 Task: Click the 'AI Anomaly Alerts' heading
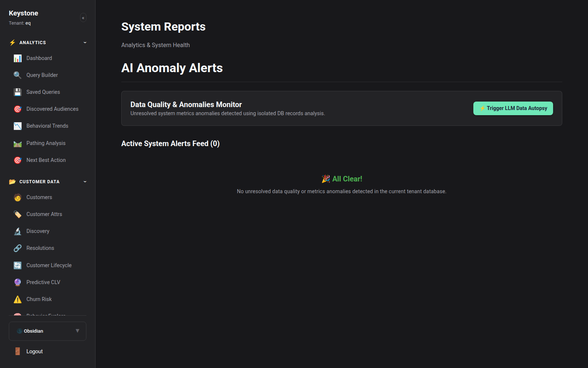click(172, 68)
